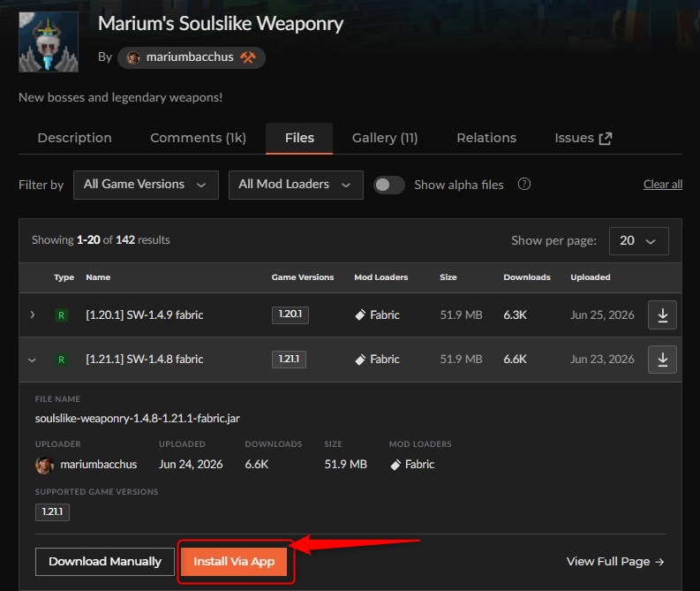Click the Jun 24, 2026 uploaded date in details

click(x=191, y=465)
